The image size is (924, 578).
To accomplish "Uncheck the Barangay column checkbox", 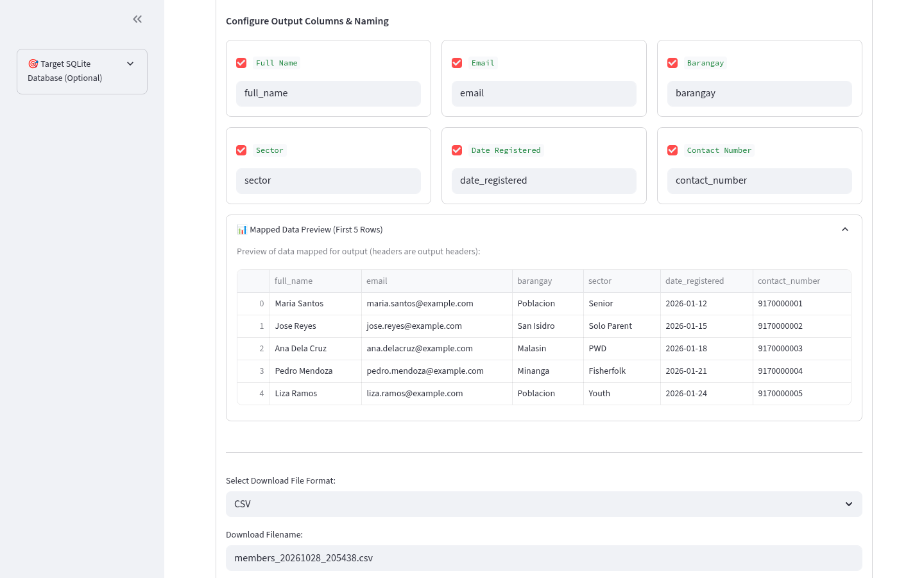I will (x=672, y=63).
